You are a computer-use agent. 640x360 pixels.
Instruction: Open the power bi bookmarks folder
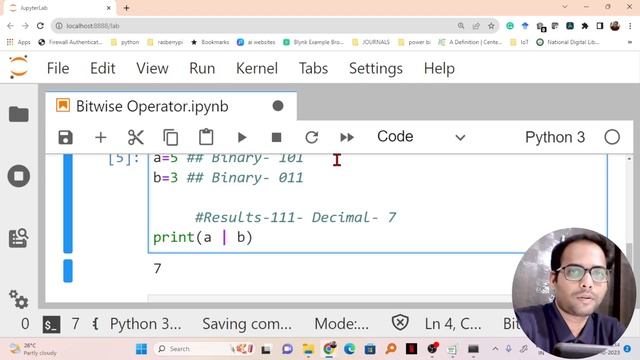(x=414, y=42)
